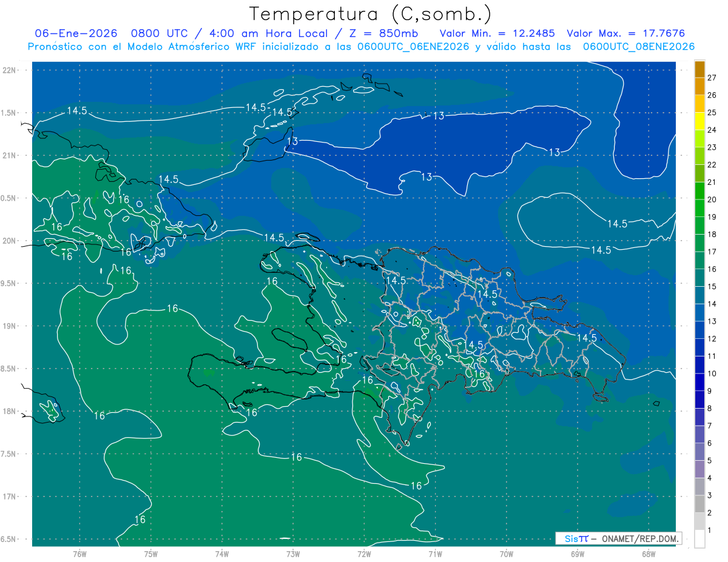This screenshot has height=562, width=728.
Task: Click the "20" label on the color scale
Action: pos(712,199)
